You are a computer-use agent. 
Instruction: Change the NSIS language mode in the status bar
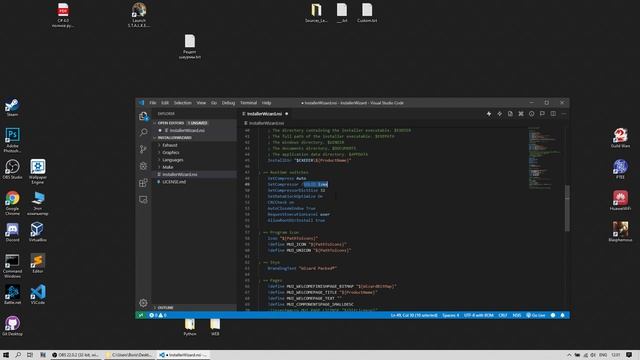(x=517, y=315)
